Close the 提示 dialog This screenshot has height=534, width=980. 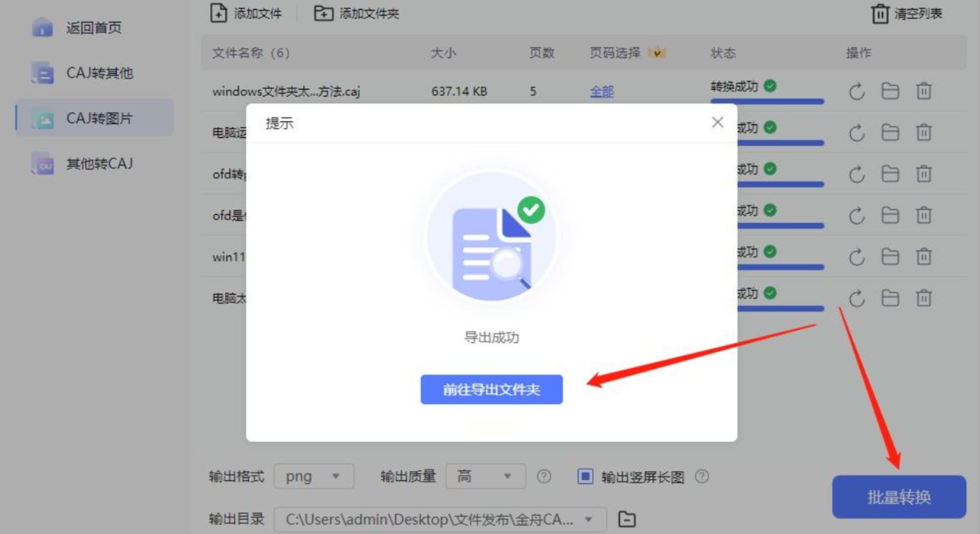click(x=717, y=122)
